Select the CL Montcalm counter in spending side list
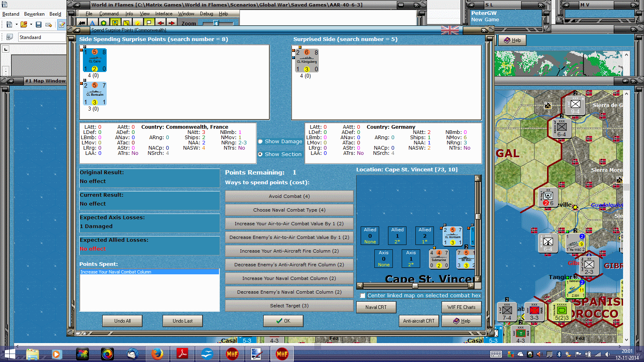The width and height of the screenshot is (644, 362). [95, 94]
